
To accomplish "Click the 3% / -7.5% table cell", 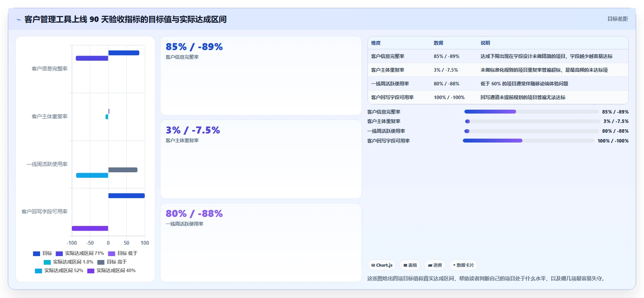I will [x=446, y=70].
